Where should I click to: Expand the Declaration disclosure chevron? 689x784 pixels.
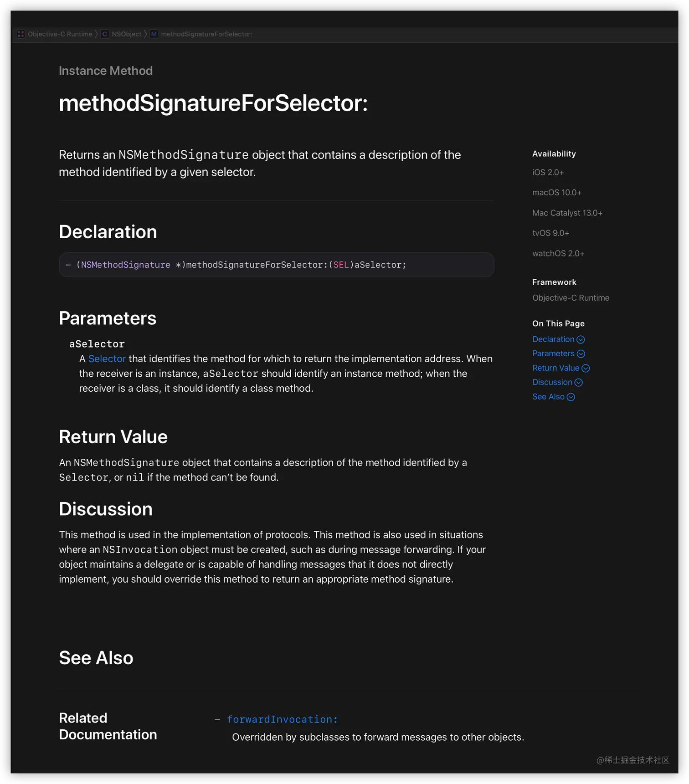(580, 339)
